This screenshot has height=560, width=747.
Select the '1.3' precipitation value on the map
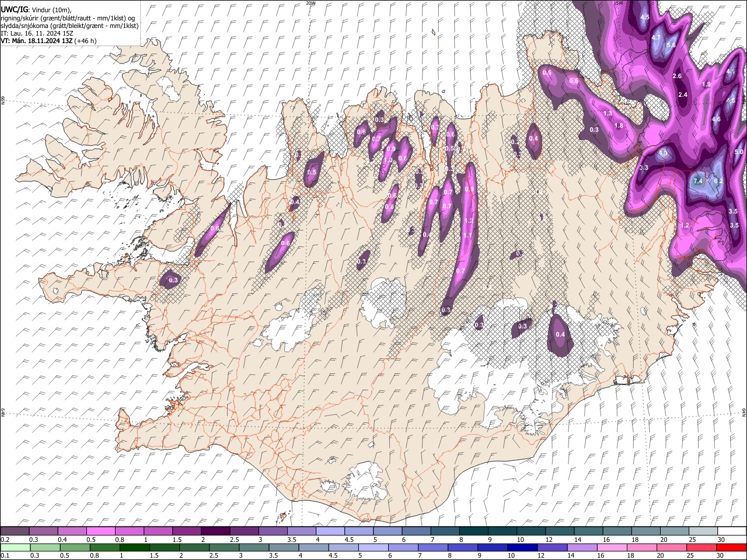tap(608, 113)
